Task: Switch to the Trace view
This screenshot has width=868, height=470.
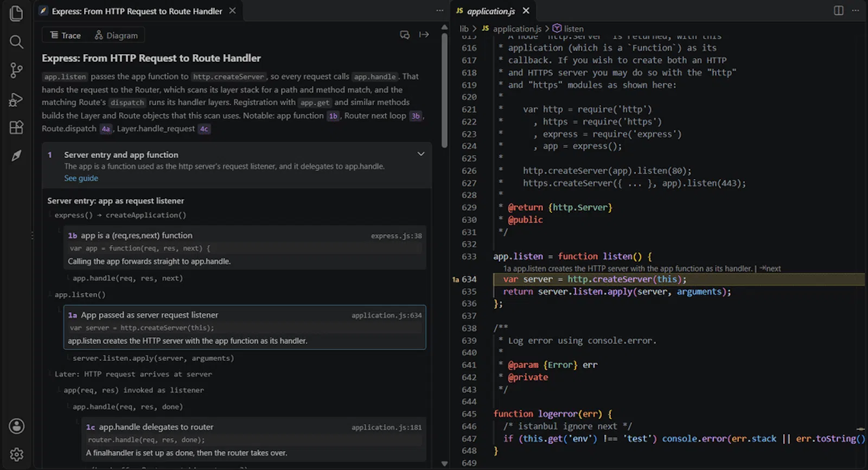Action: [65, 35]
